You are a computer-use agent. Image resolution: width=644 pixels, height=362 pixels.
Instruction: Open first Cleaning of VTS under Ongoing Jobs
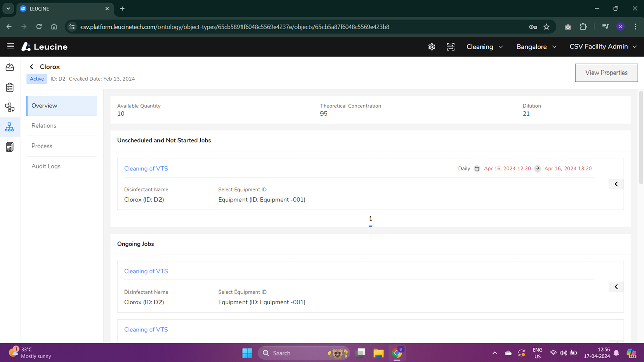point(146,271)
